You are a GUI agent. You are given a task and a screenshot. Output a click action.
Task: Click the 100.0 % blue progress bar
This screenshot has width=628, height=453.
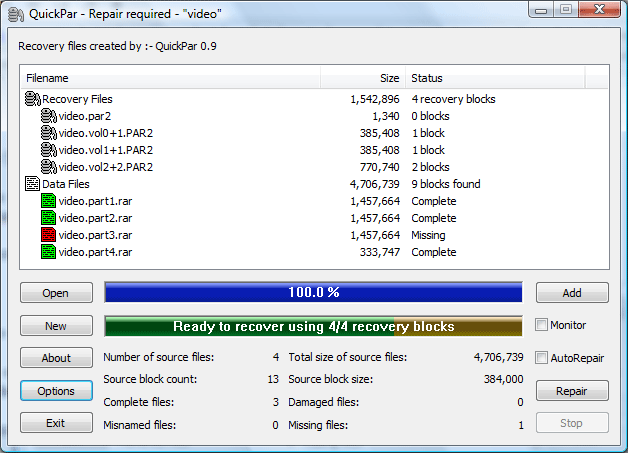(x=314, y=292)
